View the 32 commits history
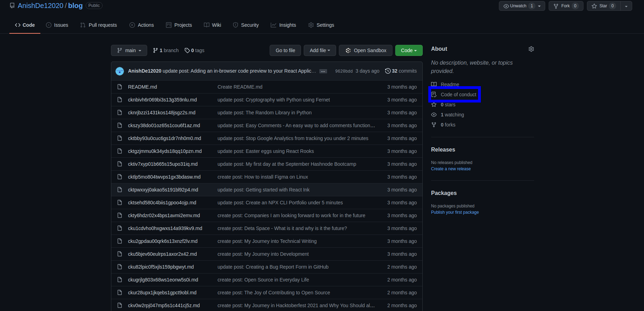This screenshot has width=644, height=311. tap(401, 71)
